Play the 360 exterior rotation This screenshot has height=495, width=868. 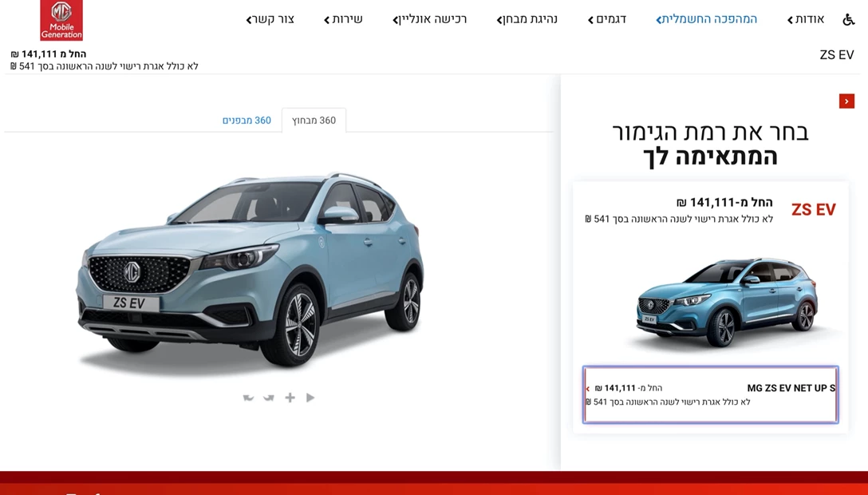310,398
